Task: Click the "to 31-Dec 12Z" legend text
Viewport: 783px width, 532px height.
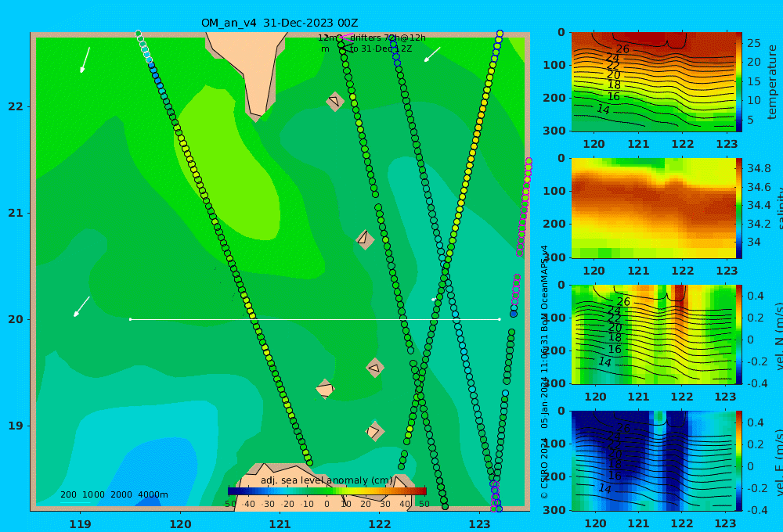Action: [381, 49]
